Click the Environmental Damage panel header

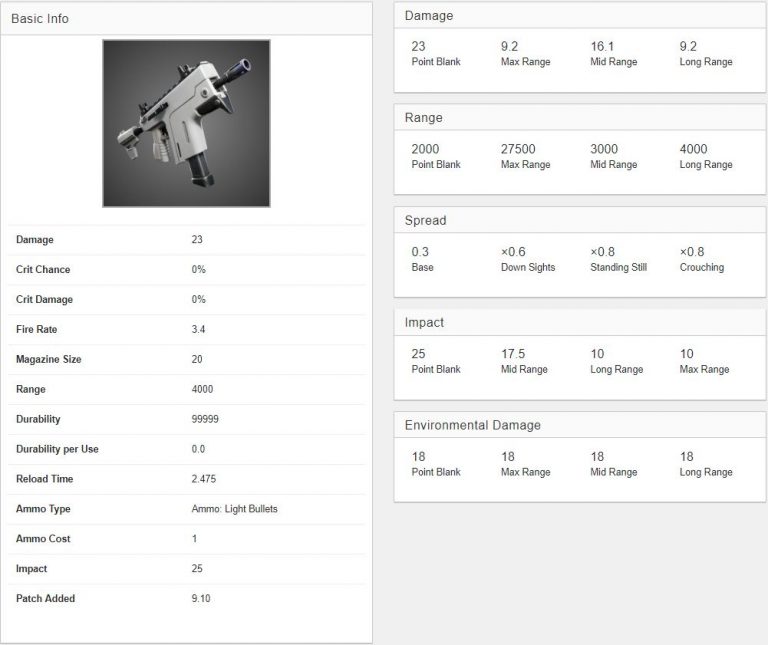pyautogui.click(x=579, y=425)
